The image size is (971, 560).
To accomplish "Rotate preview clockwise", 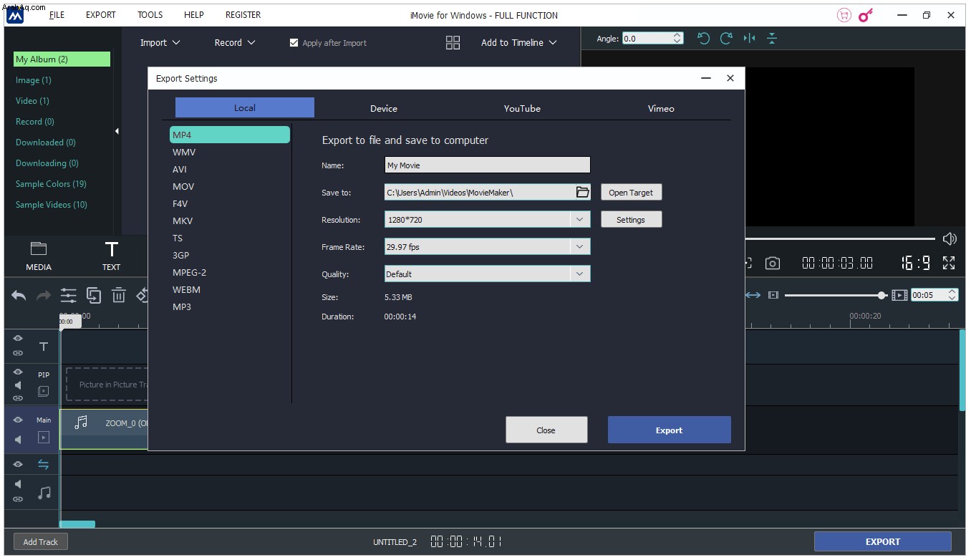I will (x=726, y=39).
